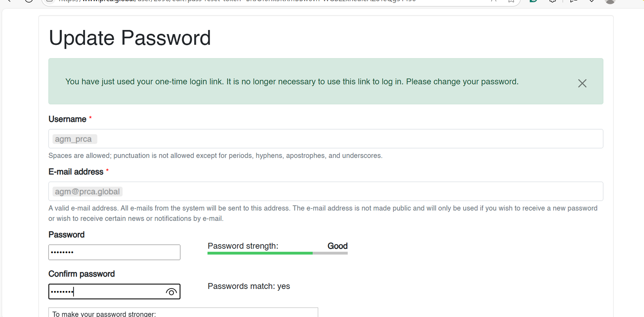Place cursor in Confirm password field
The image size is (644, 317).
[105, 292]
